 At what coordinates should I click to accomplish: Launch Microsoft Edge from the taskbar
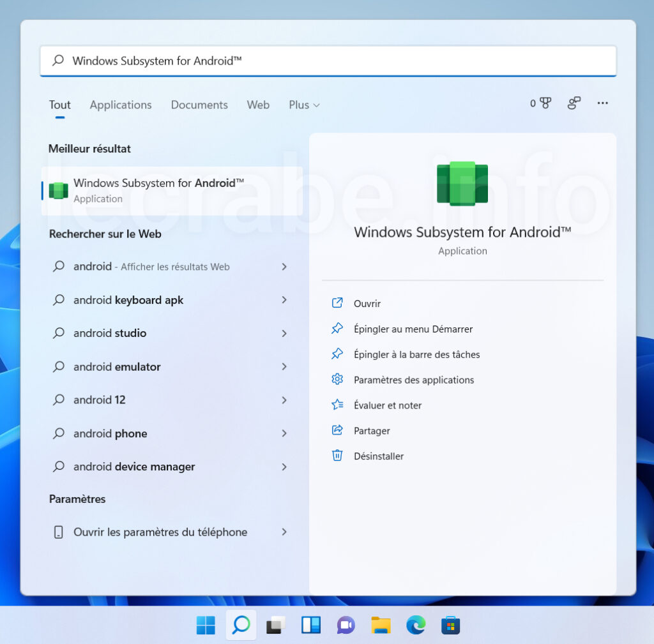coord(416,625)
